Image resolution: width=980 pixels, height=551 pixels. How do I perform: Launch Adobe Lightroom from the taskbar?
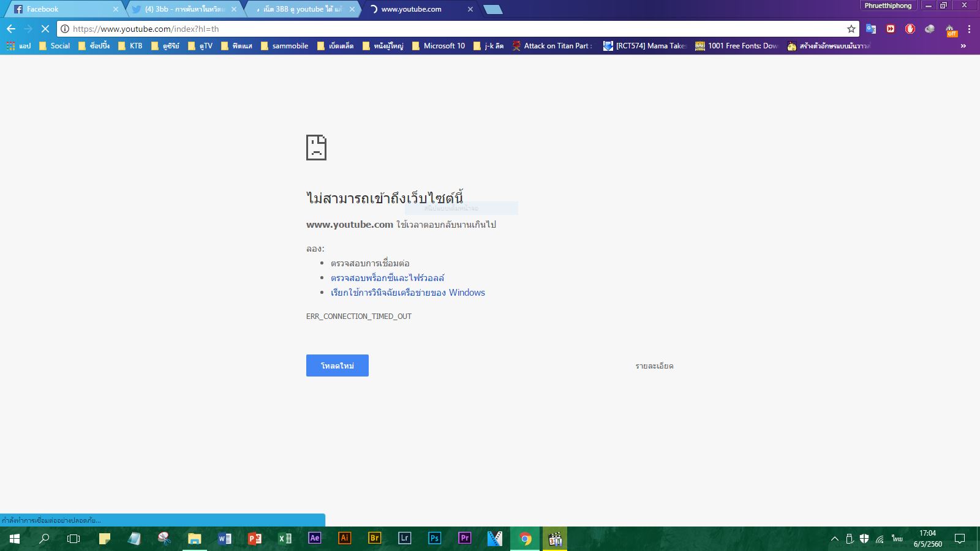click(x=404, y=538)
